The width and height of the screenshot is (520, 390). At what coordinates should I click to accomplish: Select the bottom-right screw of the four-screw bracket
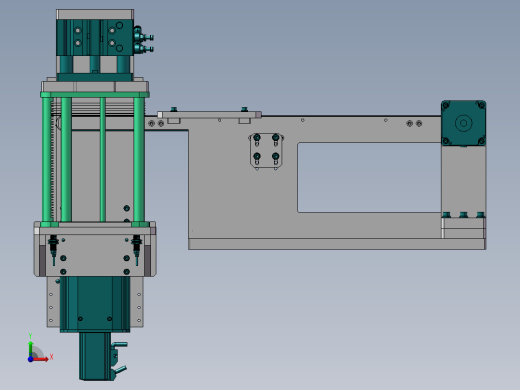tap(275, 156)
